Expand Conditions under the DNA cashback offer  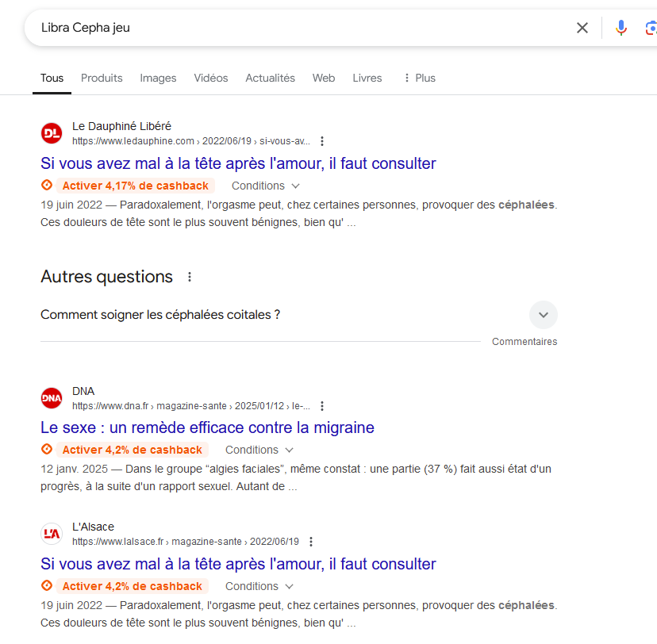pyautogui.click(x=259, y=450)
